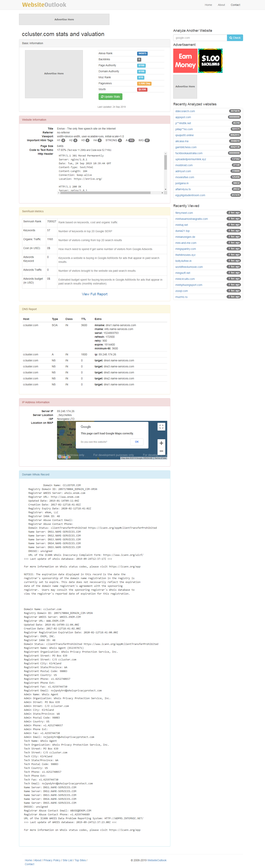This screenshot has width=265, height=868.
Task: Open qiuqiu88.online analysis link
Action: pos(184,135)
